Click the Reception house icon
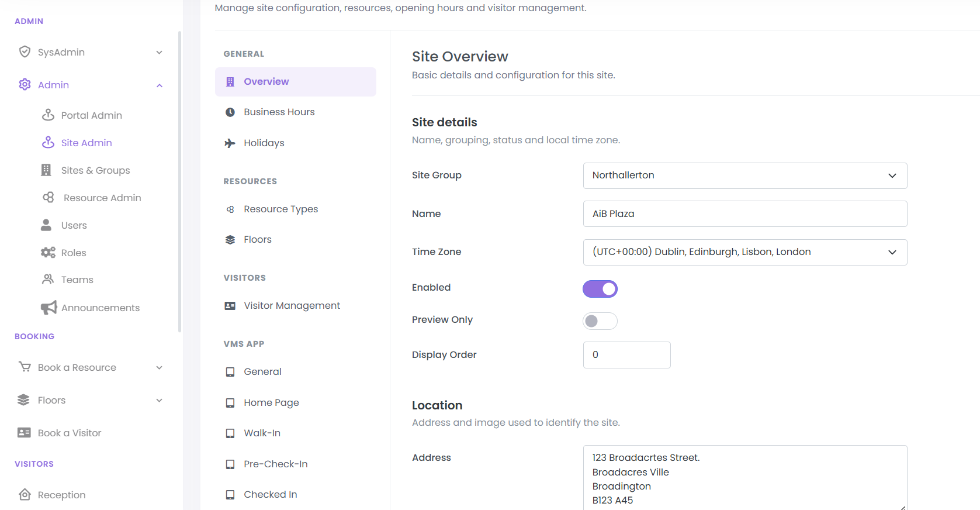Image resolution: width=980 pixels, height=510 pixels. [x=25, y=495]
